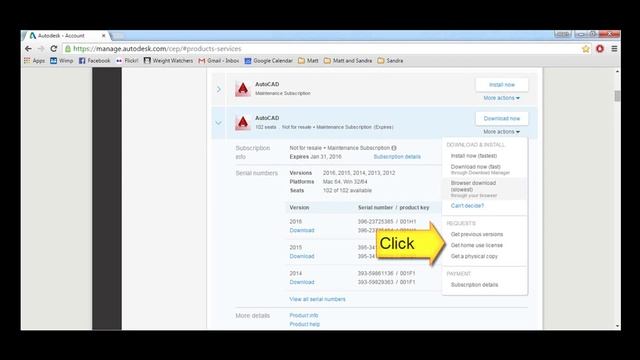Open the Sandra bookmarks folder

(x=390, y=60)
